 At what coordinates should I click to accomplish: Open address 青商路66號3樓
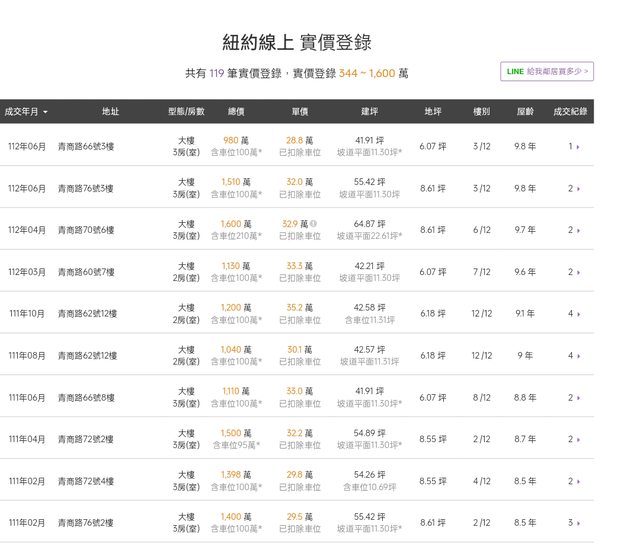point(85,147)
